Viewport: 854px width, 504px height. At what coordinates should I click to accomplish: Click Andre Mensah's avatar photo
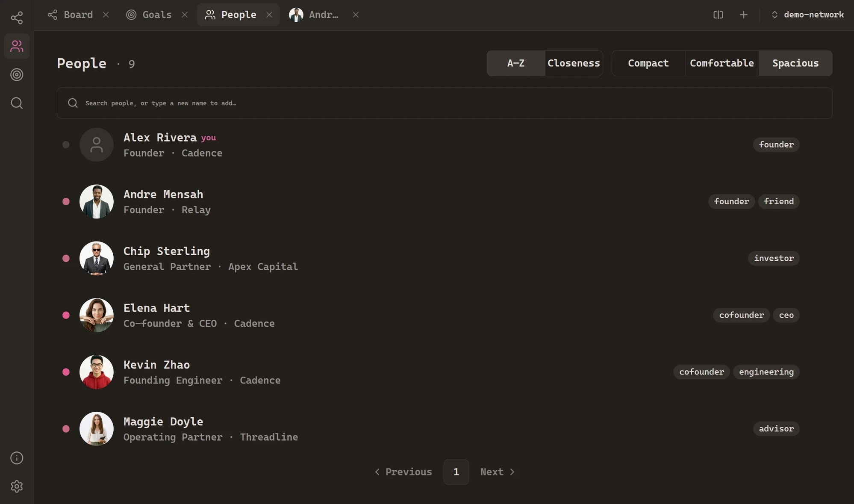pos(97,201)
